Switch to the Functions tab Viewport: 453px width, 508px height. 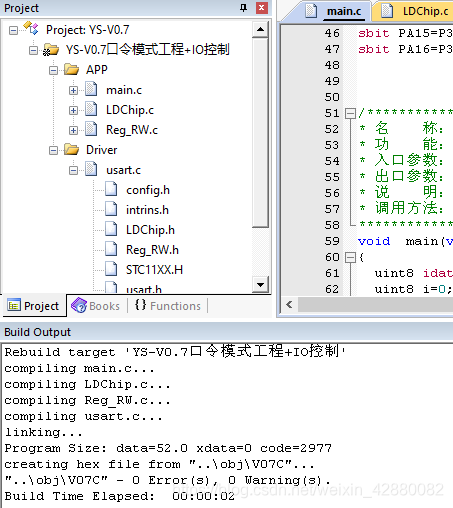[168, 306]
